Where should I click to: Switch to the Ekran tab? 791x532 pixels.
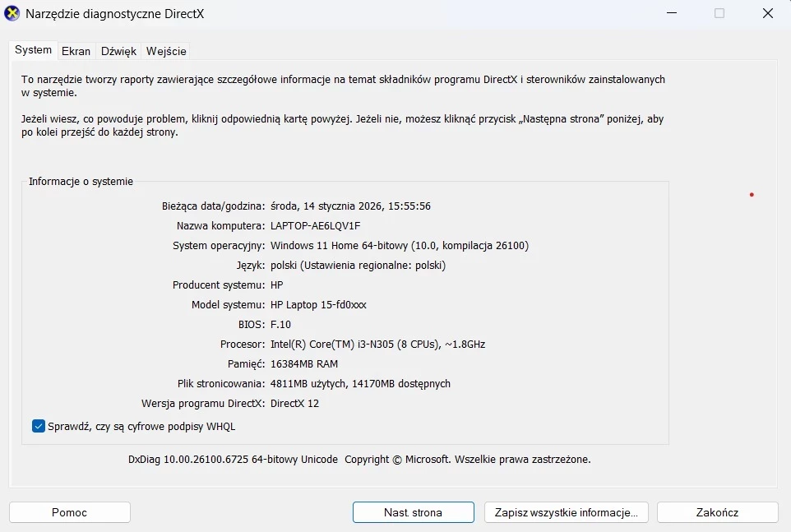(x=76, y=51)
